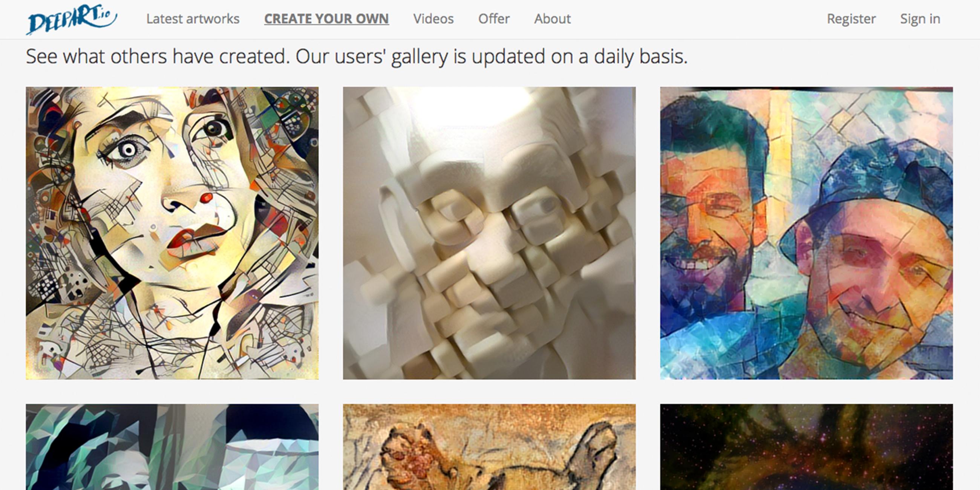The width and height of the screenshot is (980, 490).
Task: Click the gallery heading about users' creations
Action: (357, 57)
